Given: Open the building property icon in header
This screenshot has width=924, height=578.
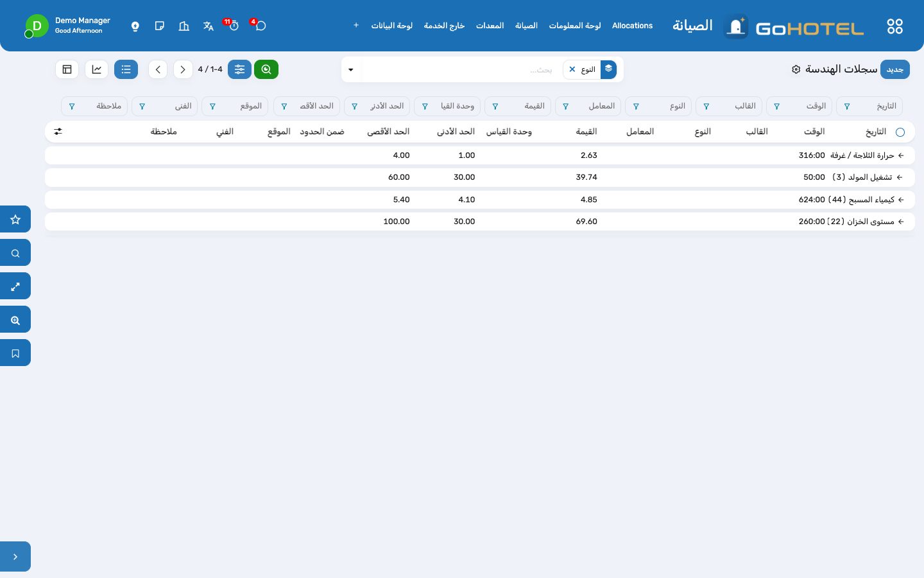Looking at the screenshot, I should (184, 26).
